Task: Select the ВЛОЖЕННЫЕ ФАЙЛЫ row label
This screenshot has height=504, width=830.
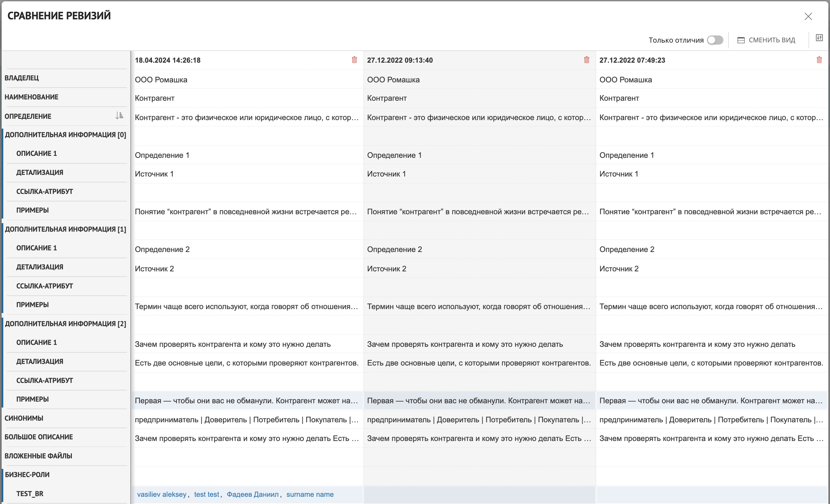Action: click(x=38, y=456)
